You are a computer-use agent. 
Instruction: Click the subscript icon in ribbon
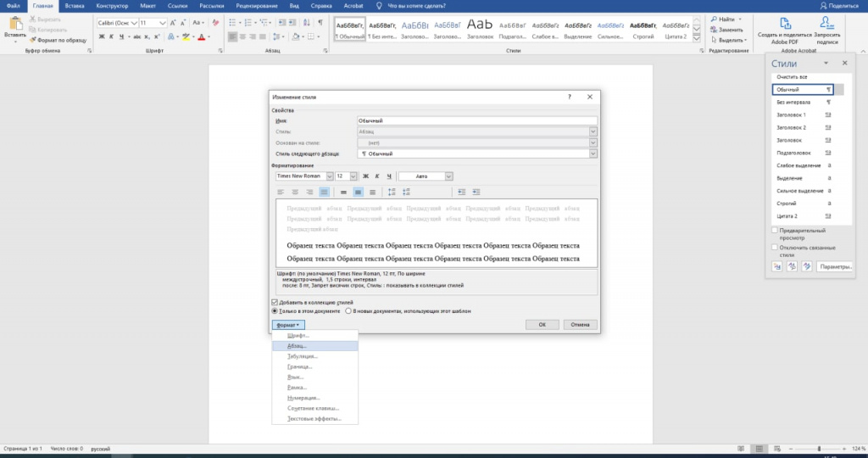click(147, 37)
